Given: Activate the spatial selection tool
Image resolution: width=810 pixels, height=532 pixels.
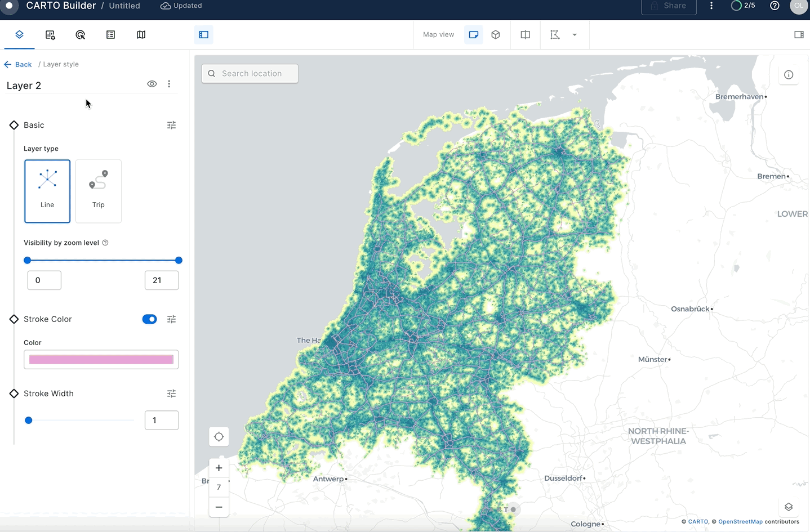Looking at the screenshot, I should 555,34.
